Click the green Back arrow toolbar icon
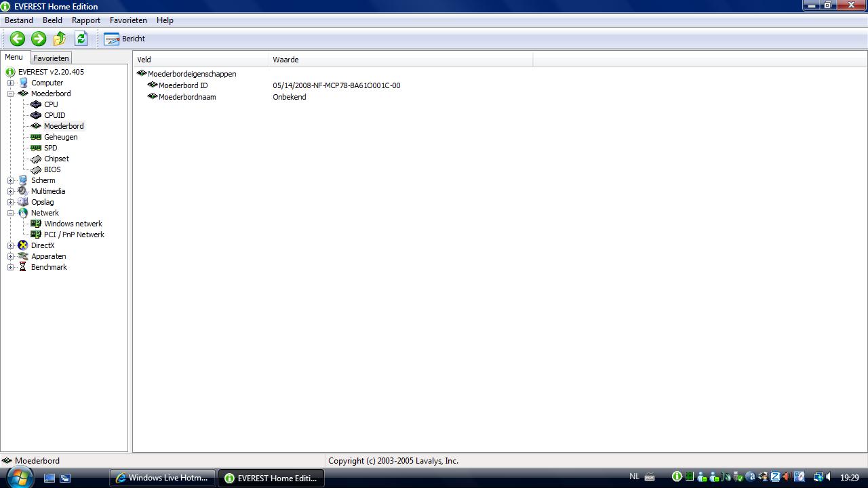 click(18, 39)
